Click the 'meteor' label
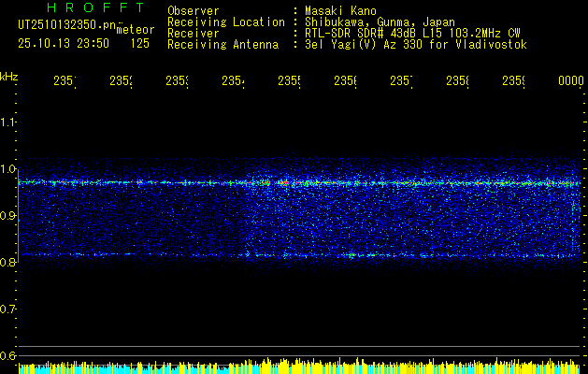Screen dimensions: 588x374 pos(135,30)
